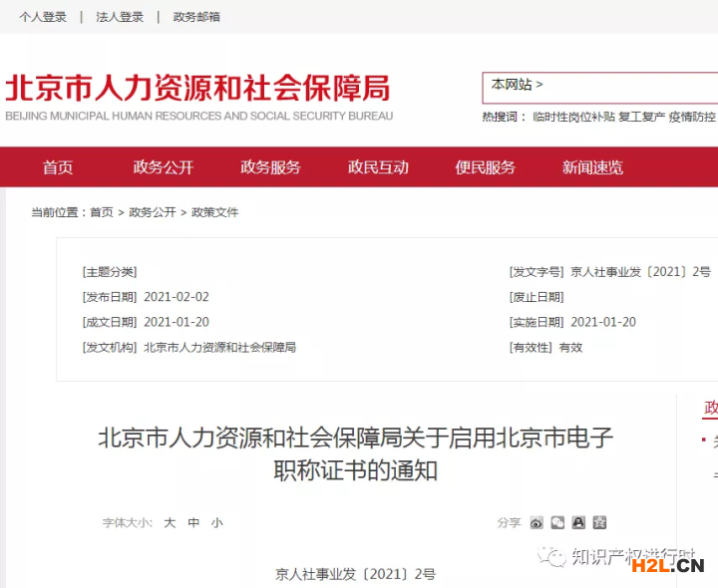Viewport: 718px width, 588px height.
Task: Share article to Sina Weibo
Action: click(537, 522)
